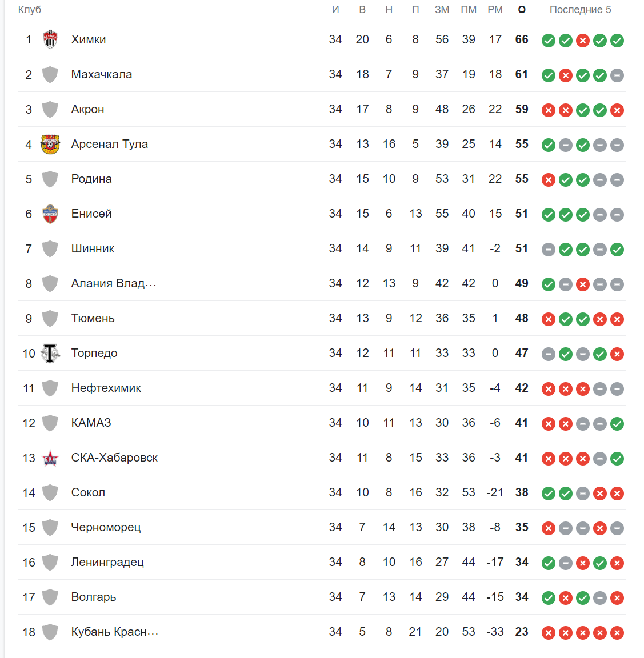Viewport: 644px width, 658px height.
Task: Open the Родина team link
Action: [x=91, y=179]
